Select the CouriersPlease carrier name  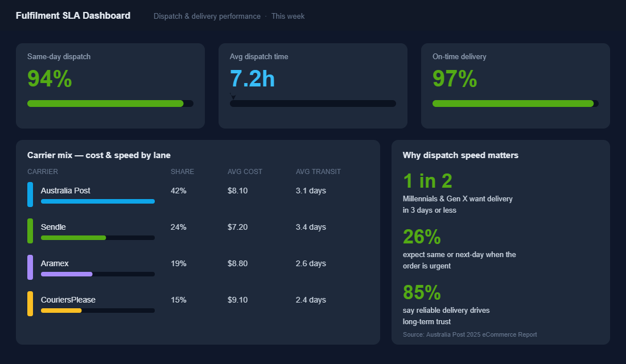pos(68,300)
